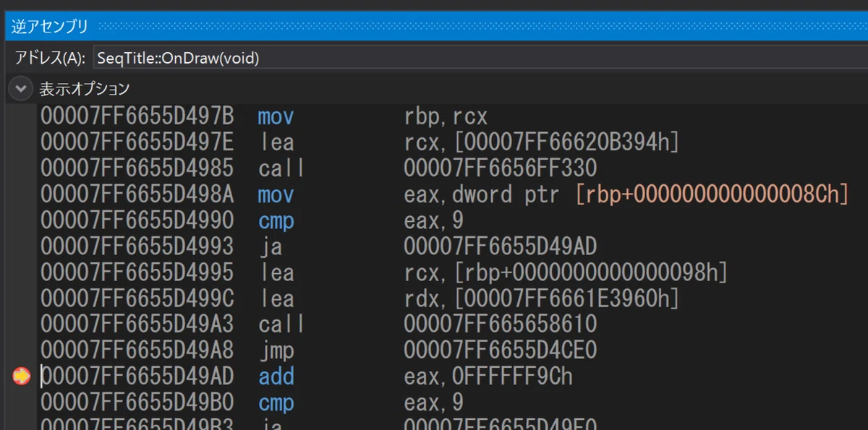
Task: Select address 00007FF6655D49B0
Action: click(x=137, y=403)
